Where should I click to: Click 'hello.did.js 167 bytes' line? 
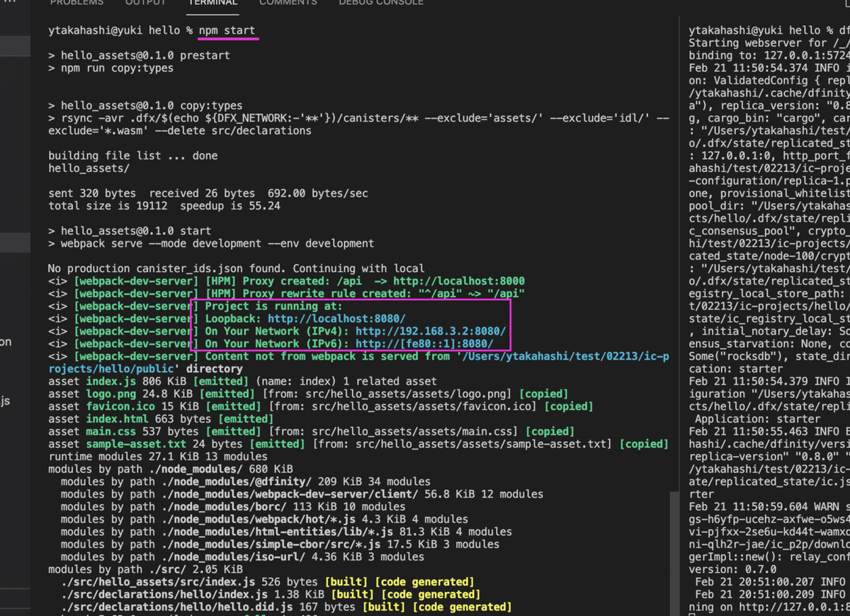(x=286, y=607)
